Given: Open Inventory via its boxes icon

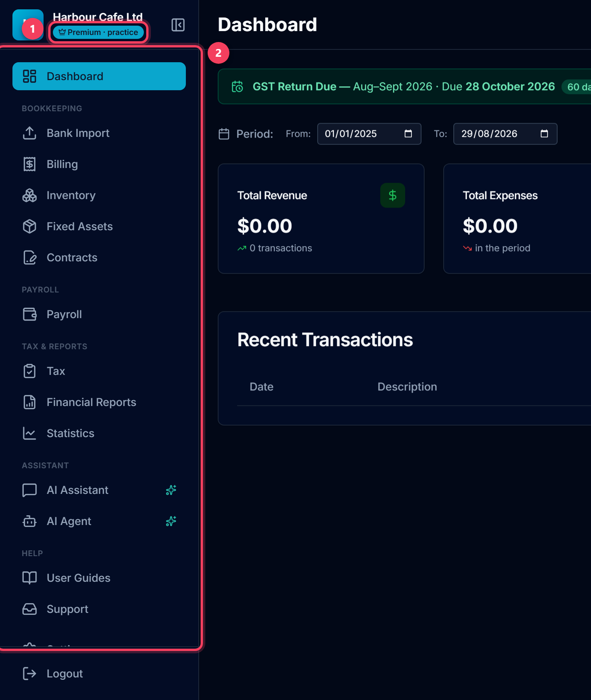Looking at the screenshot, I should click(x=30, y=195).
